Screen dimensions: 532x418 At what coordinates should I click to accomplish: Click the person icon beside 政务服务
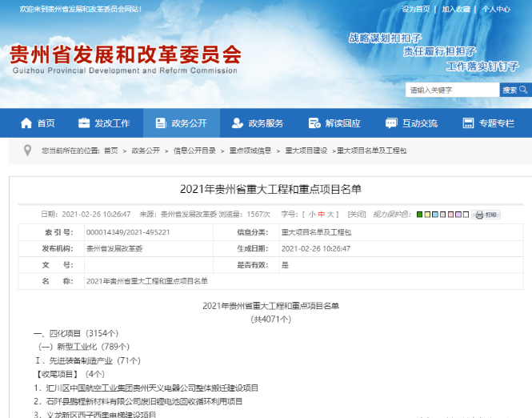238,123
